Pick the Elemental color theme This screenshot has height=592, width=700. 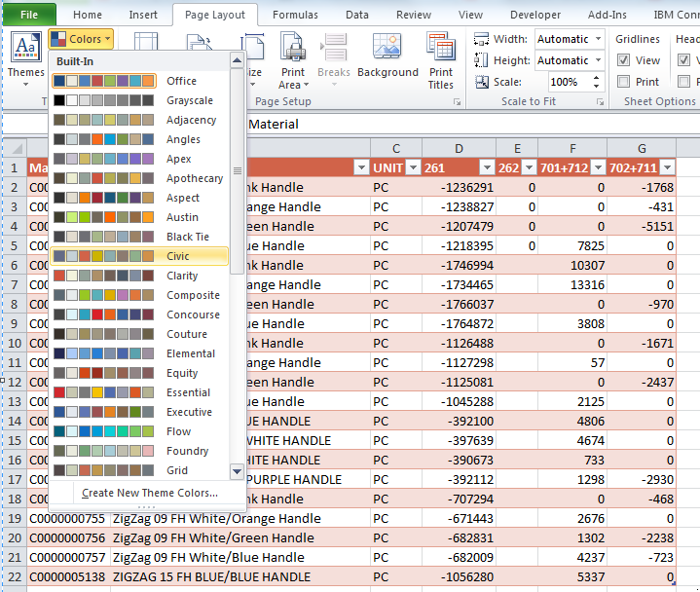tap(140, 353)
